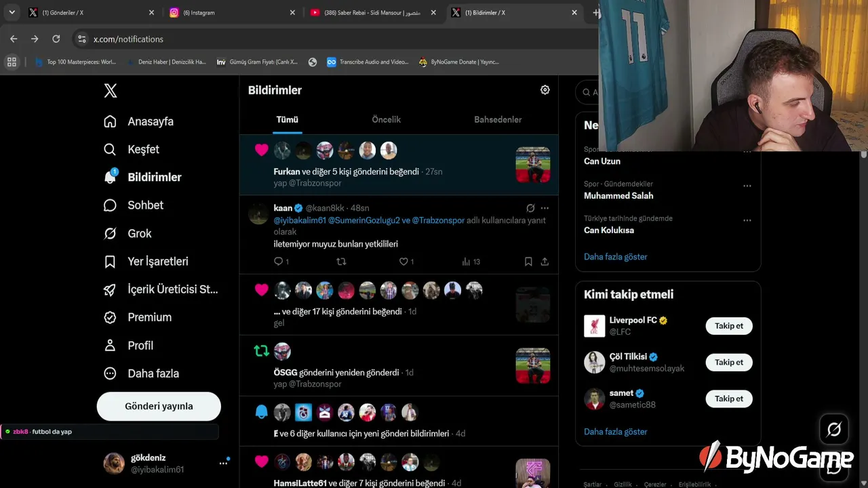Open Yer İşaretleri bookmarks
This screenshot has width=868, height=488.
(x=146, y=261)
